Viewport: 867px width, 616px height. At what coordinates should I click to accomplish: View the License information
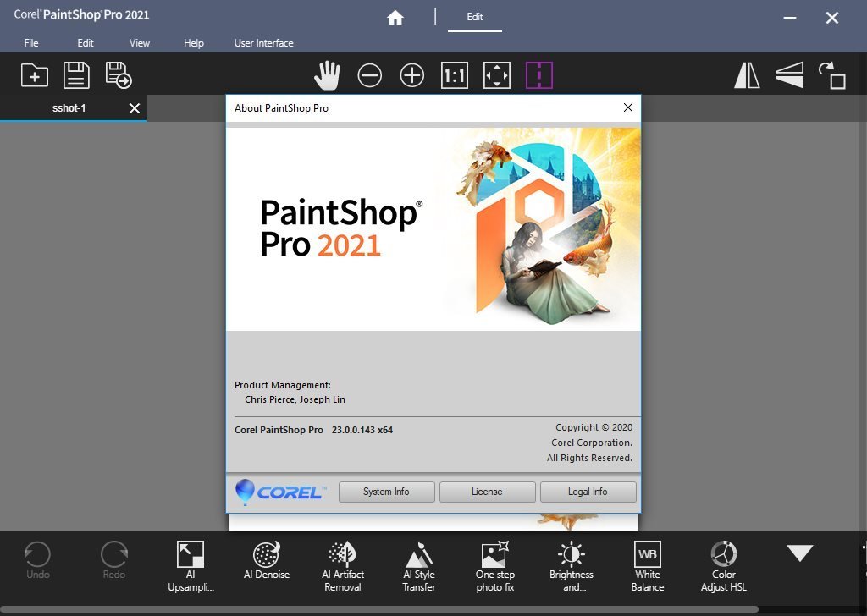click(487, 492)
